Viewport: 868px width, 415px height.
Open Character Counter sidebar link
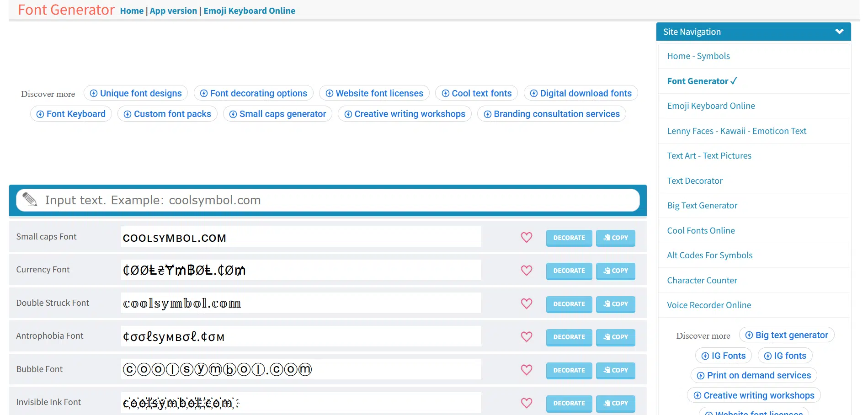tap(702, 280)
